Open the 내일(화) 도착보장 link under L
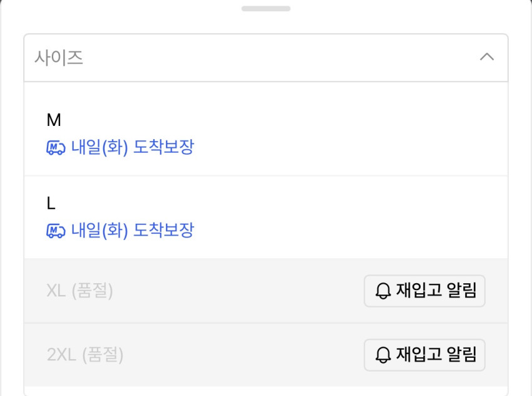Viewport: 532px width, 396px height. (x=133, y=231)
